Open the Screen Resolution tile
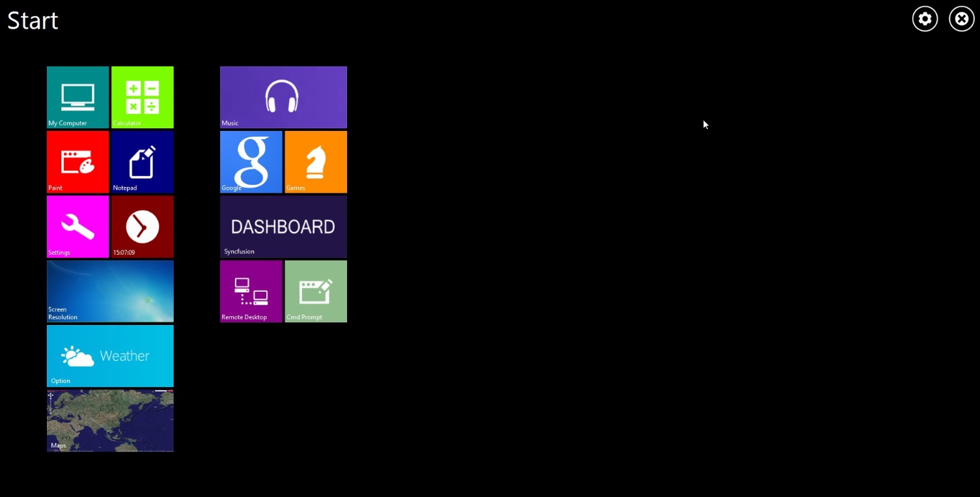 110,291
